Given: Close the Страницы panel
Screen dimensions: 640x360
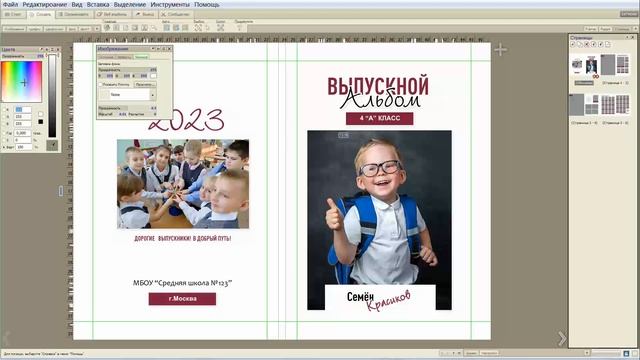Looking at the screenshot, I should (x=633, y=37).
